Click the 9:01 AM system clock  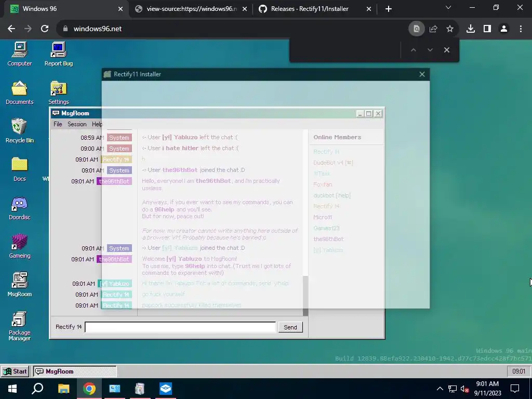[487, 389]
